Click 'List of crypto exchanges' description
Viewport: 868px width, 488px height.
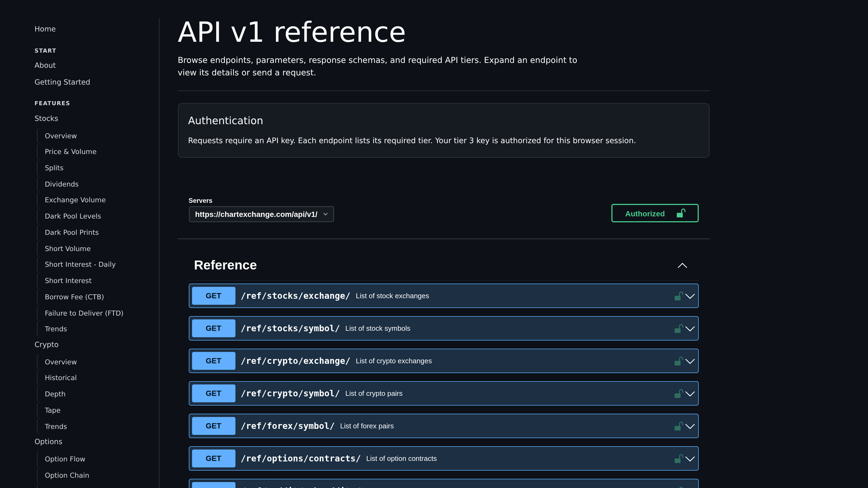pyautogui.click(x=394, y=361)
